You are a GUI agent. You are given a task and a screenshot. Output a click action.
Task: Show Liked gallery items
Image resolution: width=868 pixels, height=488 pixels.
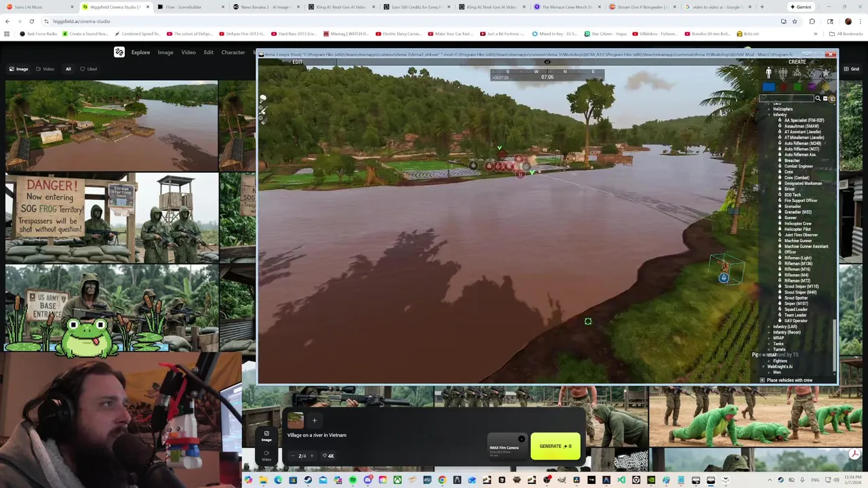(x=89, y=68)
